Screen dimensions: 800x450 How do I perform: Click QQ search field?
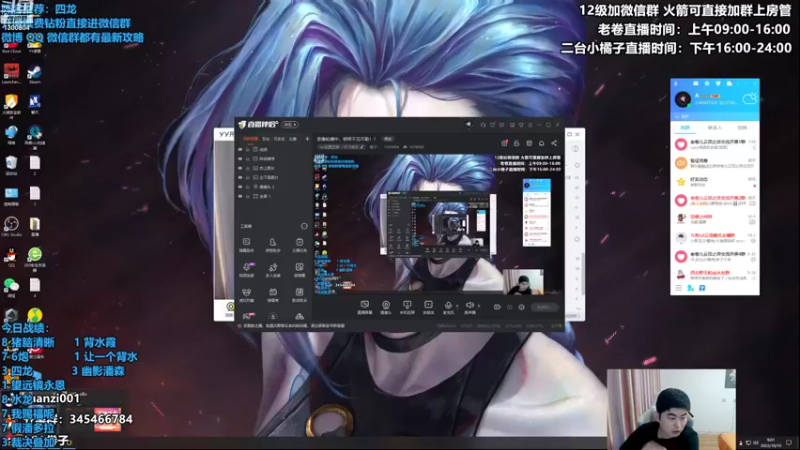[714, 116]
